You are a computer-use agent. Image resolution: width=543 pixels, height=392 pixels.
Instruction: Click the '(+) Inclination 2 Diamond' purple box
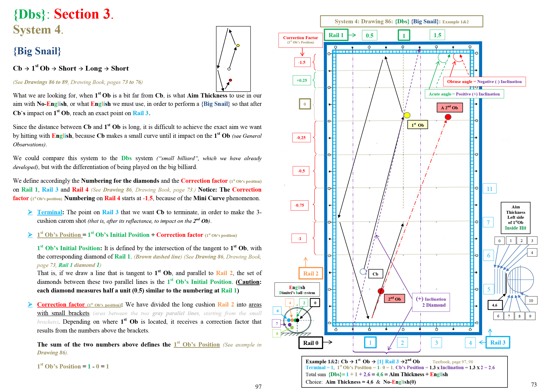coord(431,302)
